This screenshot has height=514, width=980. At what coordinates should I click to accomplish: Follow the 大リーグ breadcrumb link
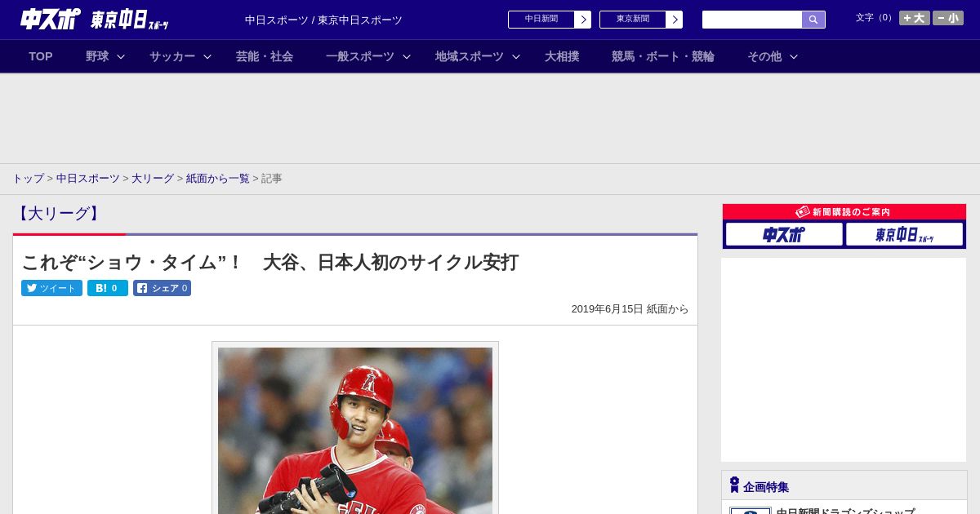(153, 178)
